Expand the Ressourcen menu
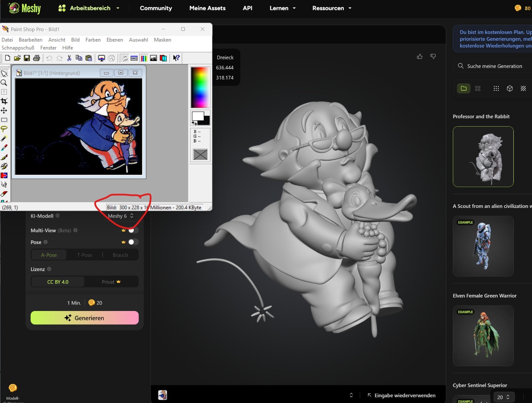The width and height of the screenshot is (532, 403). click(332, 8)
